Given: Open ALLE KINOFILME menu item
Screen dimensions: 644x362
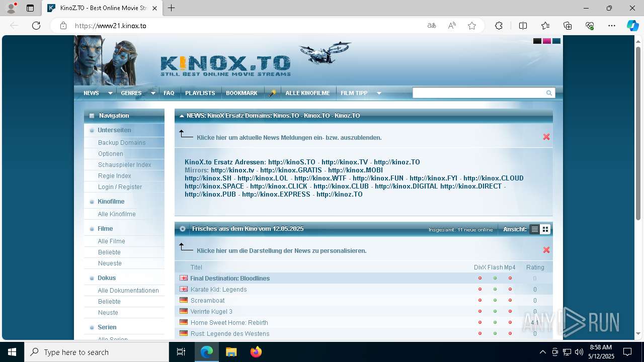Looking at the screenshot, I should (x=308, y=93).
